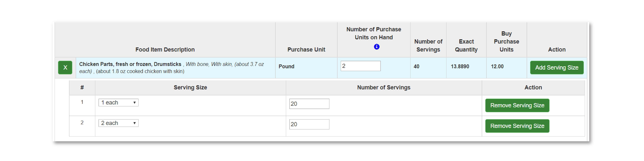Screen dimensions: 644x161
Task: Remove Serving Size for row 2
Action: tap(517, 126)
